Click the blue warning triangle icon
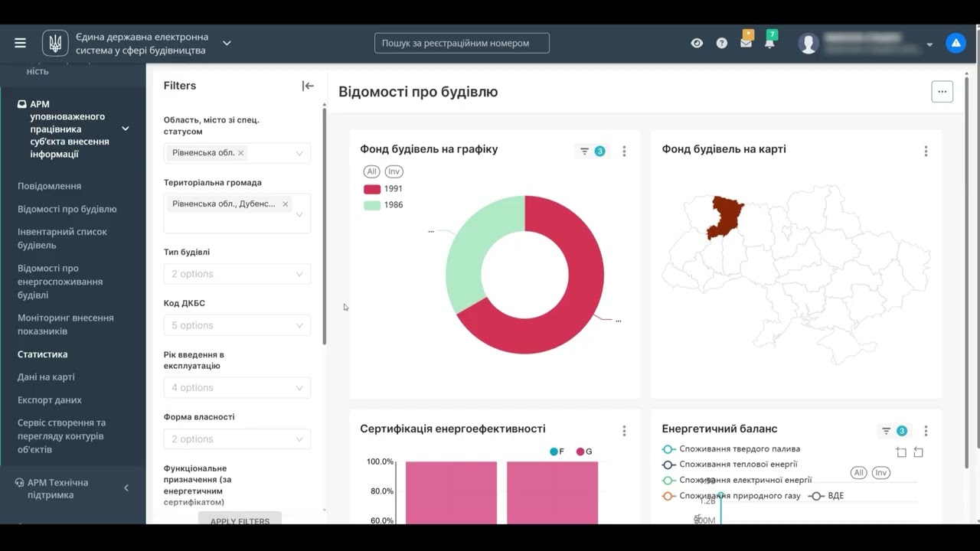Viewport: 980px width, 551px height. 955,43
